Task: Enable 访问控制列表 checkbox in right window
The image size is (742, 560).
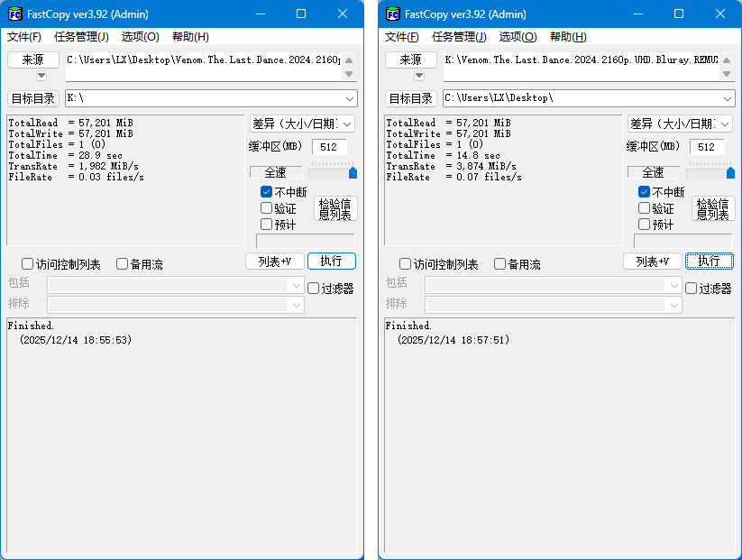Action: click(405, 263)
